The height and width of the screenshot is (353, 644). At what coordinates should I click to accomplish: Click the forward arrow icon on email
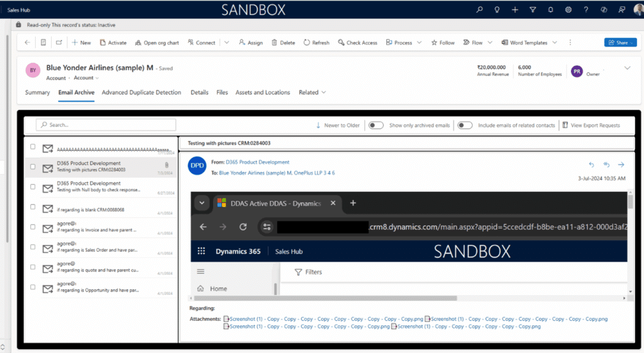(621, 164)
